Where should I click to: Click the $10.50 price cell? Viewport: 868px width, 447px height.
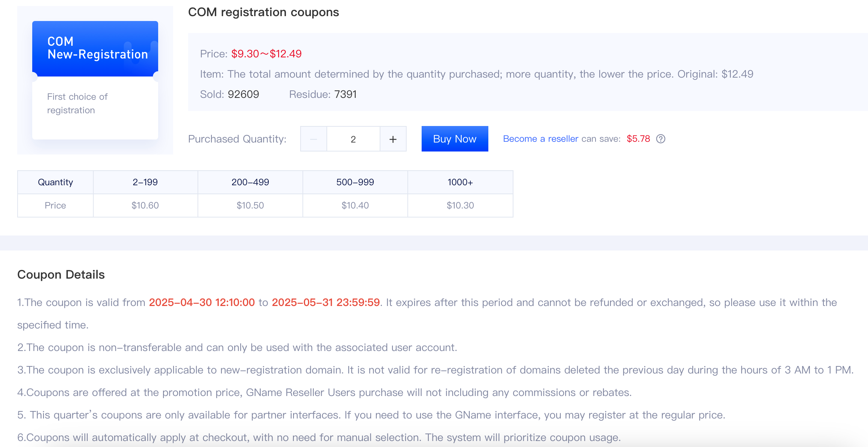pos(250,205)
